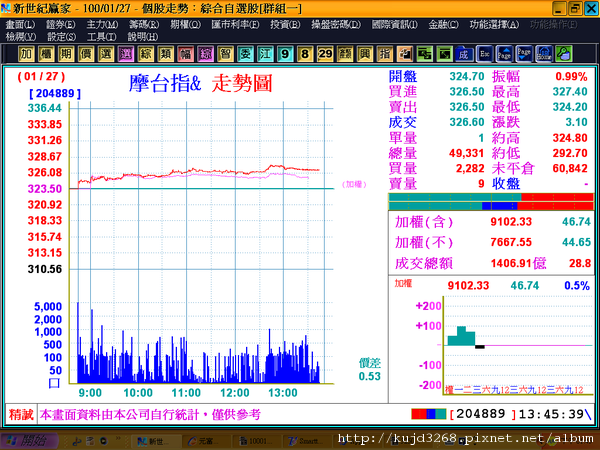Open the 設定(S) menu

tap(62, 37)
